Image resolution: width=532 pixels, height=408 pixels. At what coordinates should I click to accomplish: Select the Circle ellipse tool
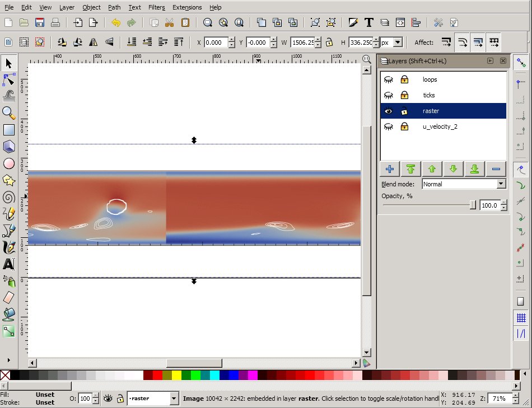pyautogui.click(x=9, y=163)
